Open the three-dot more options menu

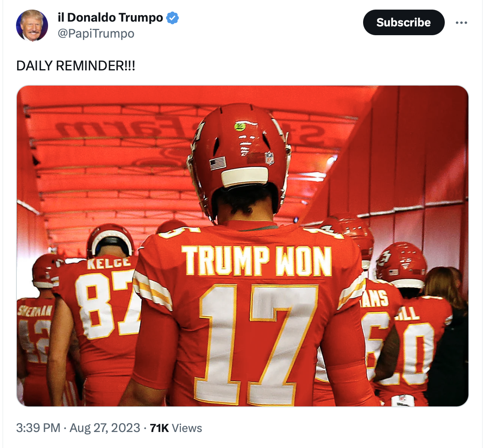[x=461, y=22]
